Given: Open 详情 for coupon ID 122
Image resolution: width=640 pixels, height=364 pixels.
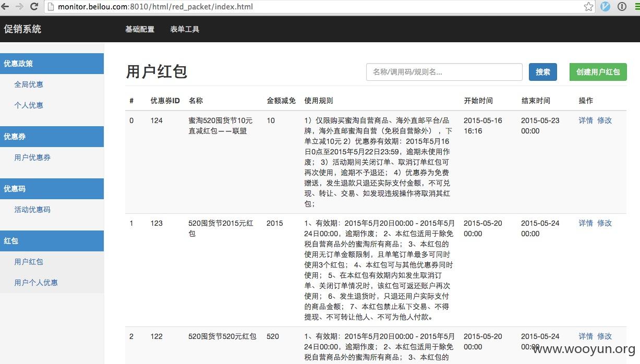Looking at the screenshot, I should [586, 336].
